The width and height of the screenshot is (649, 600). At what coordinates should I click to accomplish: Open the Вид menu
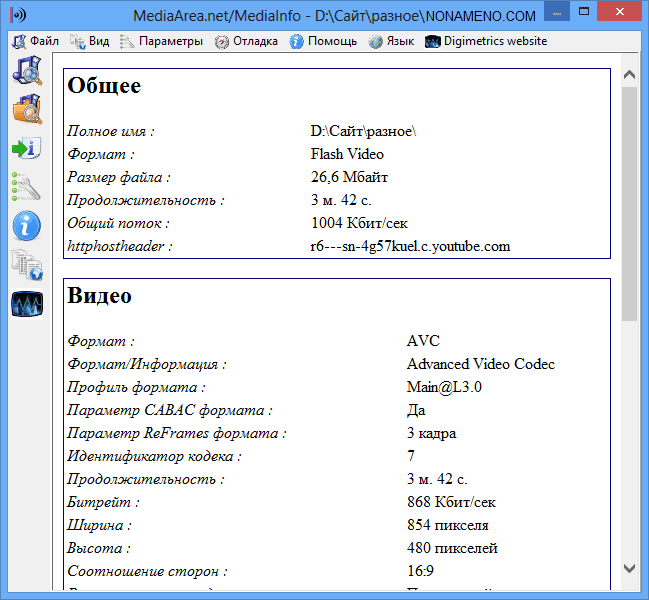90,41
